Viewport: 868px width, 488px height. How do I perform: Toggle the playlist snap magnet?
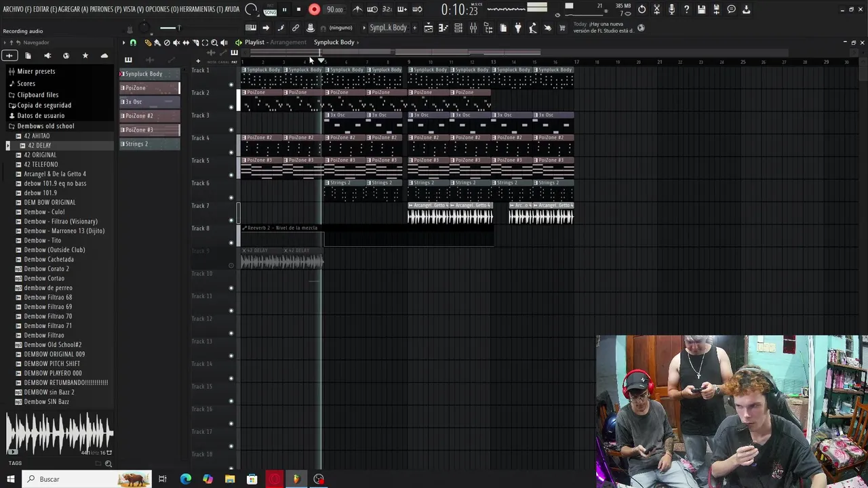pyautogui.click(x=133, y=43)
